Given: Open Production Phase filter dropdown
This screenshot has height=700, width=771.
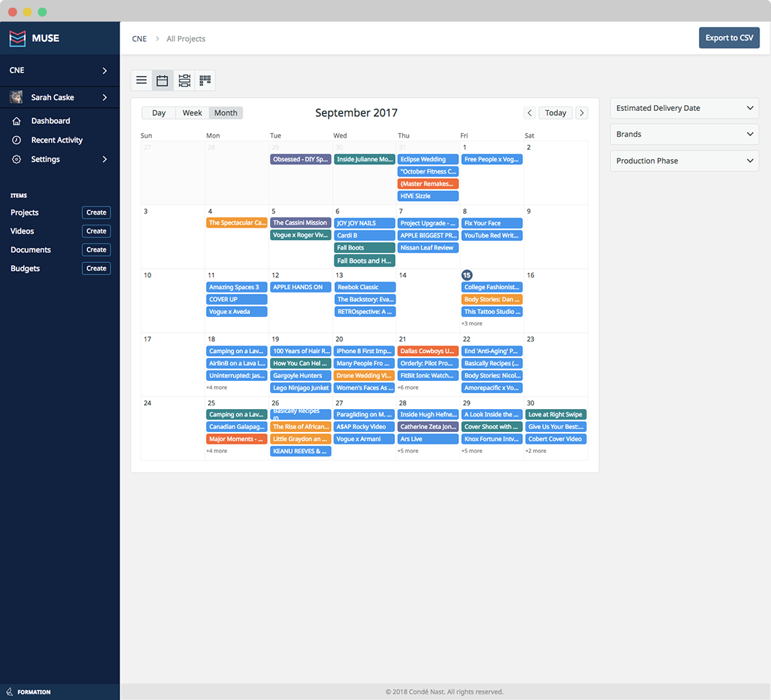Looking at the screenshot, I should pos(685,161).
